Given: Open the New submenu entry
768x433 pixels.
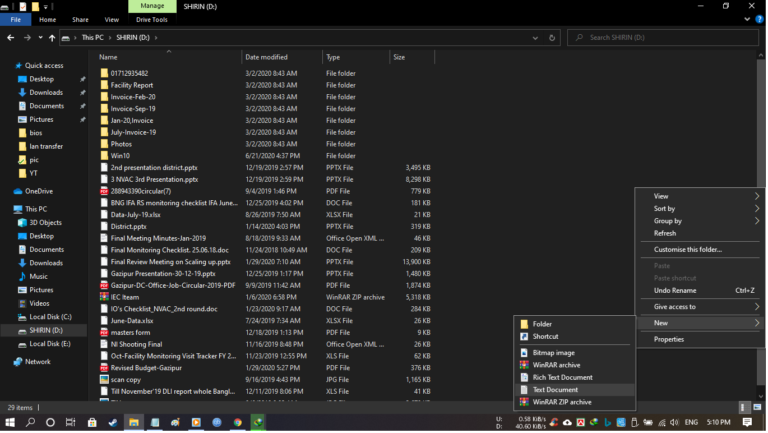Looking at the screenshot, I should point(700,323).
